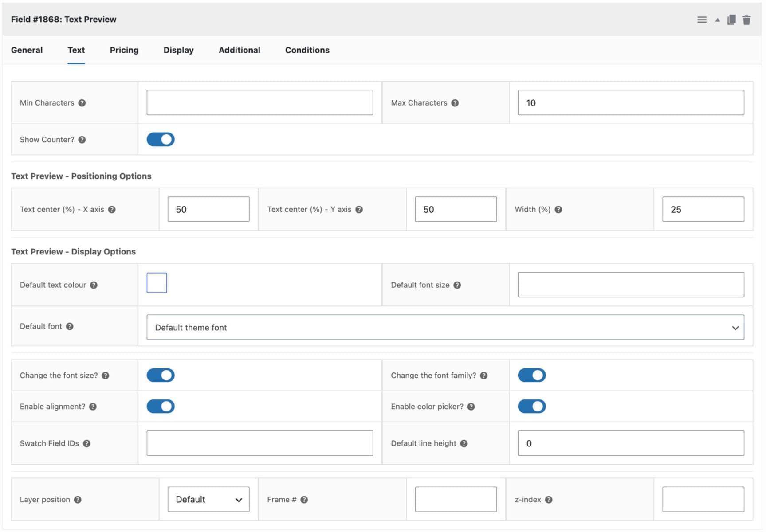This screenshot has height=532, width=766.
Task: Duplicate field with the copy icon
Action: 731,20
